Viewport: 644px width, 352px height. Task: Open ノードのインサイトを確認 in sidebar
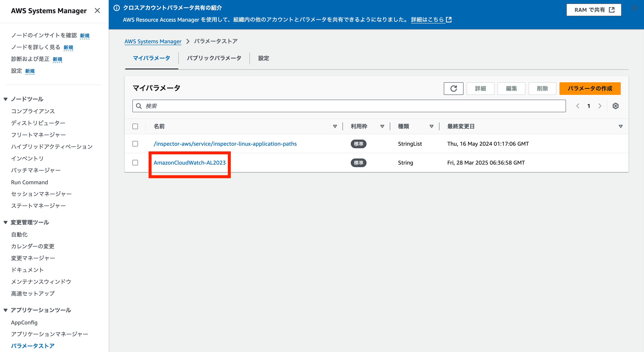tap(44, 35)
